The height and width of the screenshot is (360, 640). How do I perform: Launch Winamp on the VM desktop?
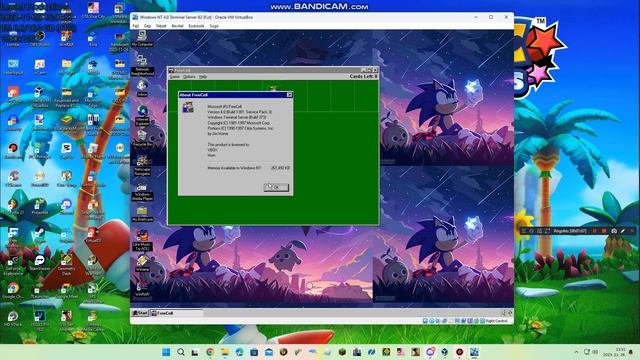[x=142, y=262]
